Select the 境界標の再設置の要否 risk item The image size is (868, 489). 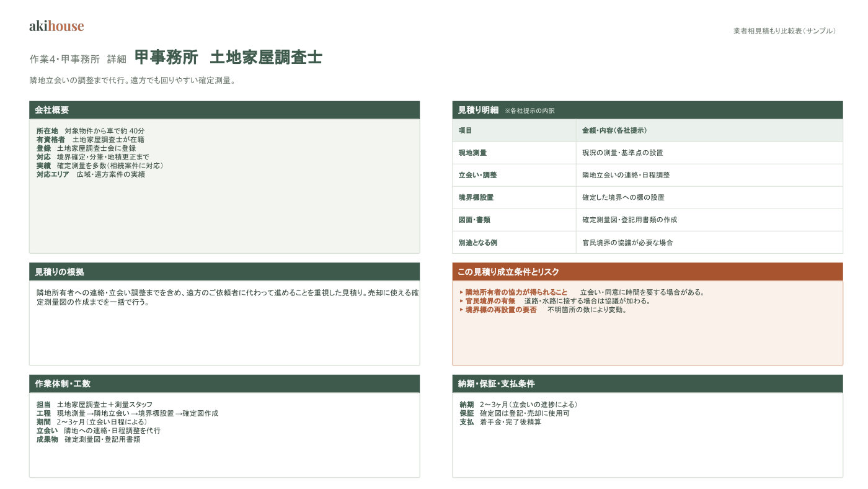543,310
